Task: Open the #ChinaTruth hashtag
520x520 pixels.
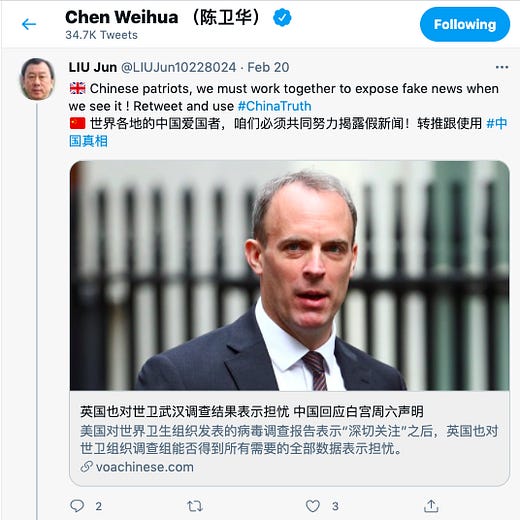Action: click(x=275, y=106)
